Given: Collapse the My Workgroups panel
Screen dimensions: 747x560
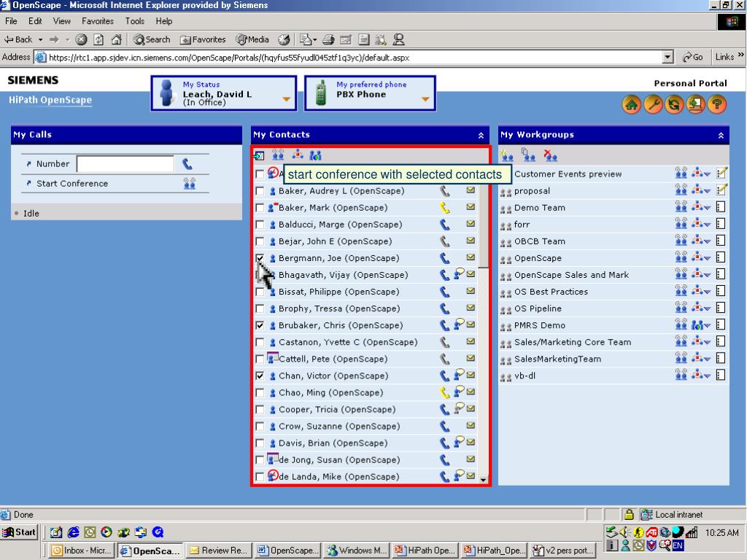Looking at the screenshot, I should point(721,136).
